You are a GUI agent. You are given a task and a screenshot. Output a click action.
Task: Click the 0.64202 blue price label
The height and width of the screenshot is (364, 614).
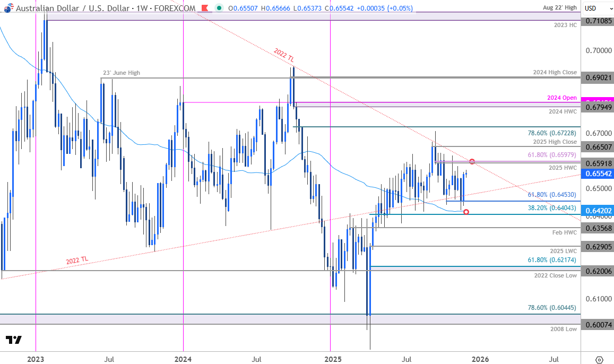pyautogui.click(x=599, y=211)
